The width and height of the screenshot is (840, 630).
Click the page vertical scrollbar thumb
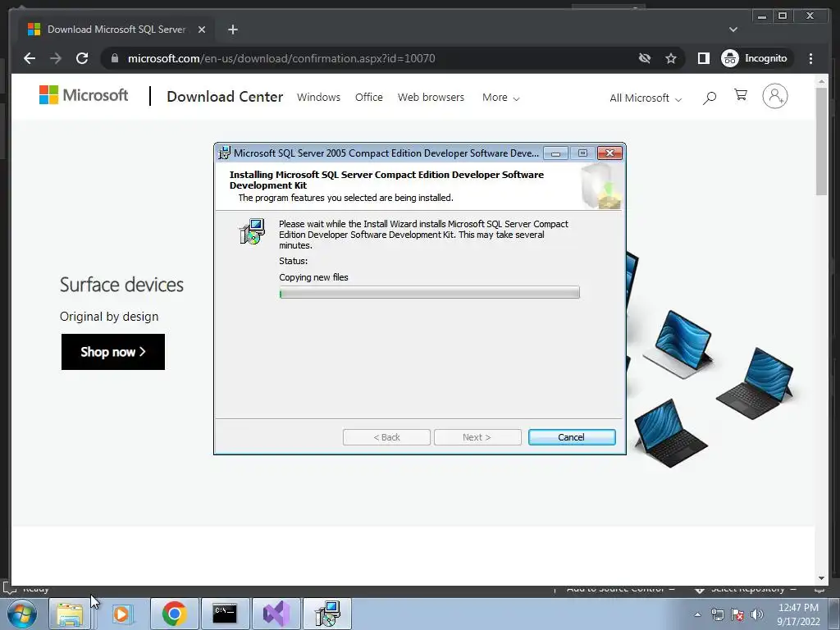(821, 141)
